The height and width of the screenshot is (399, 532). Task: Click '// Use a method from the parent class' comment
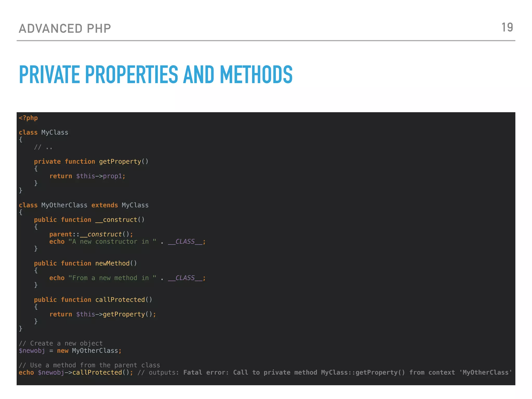(x=89, y=365)
